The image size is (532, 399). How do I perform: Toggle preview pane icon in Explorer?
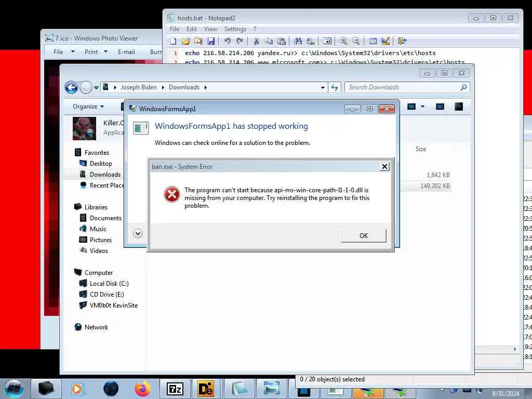[440, 107]
